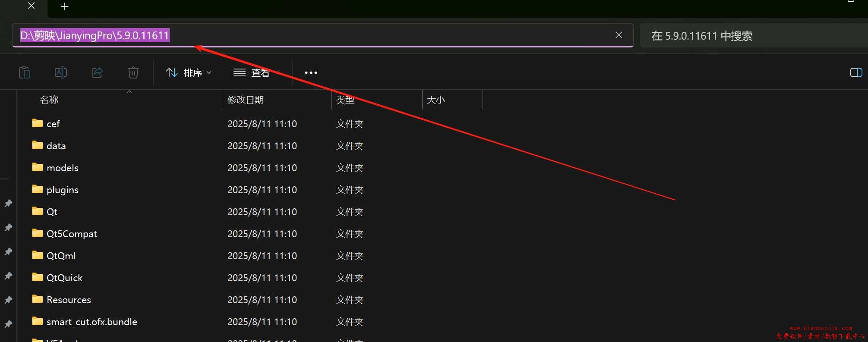Screen dimensions: 868x342
Task: Sort by 修改日期 column header
Action: click(246, 100)
